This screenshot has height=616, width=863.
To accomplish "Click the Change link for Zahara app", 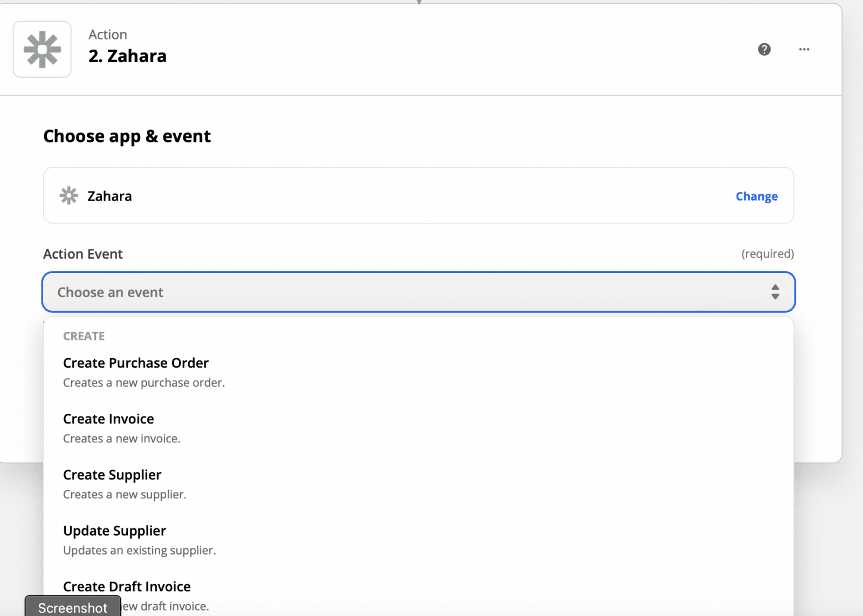I will point(757,196).
